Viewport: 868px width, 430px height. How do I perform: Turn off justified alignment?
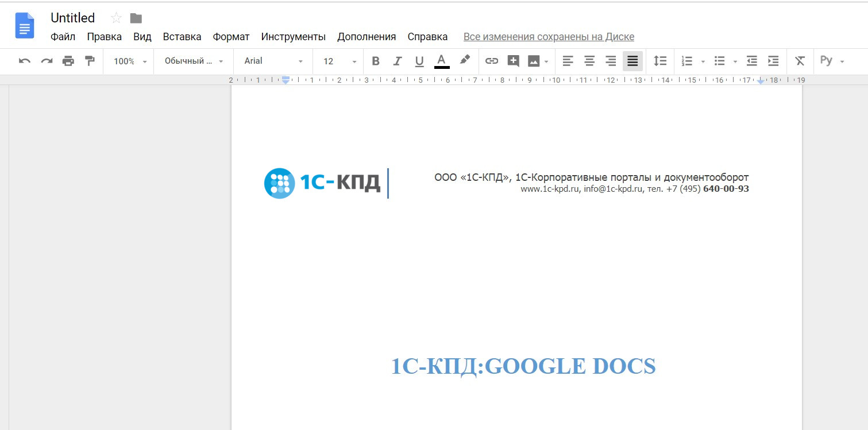tap(632, 61)
